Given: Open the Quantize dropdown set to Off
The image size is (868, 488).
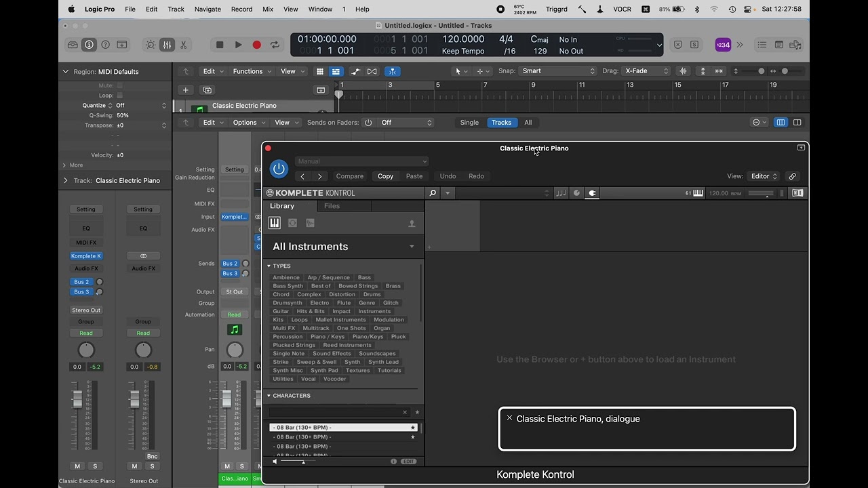Looking at the screenshot, I should 140,105.
